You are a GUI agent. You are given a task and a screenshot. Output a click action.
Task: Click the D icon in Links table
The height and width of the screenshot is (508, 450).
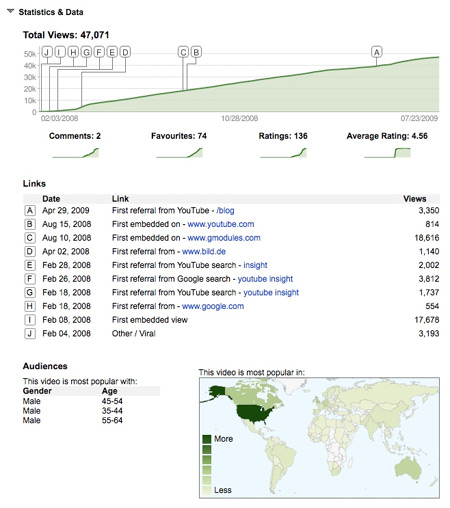tap(30, 252)
